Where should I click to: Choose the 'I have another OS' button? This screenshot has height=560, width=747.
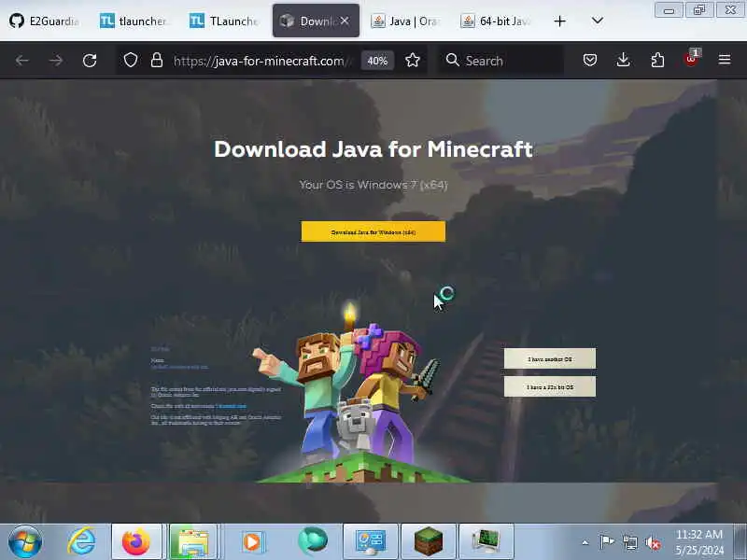point(550,358)
